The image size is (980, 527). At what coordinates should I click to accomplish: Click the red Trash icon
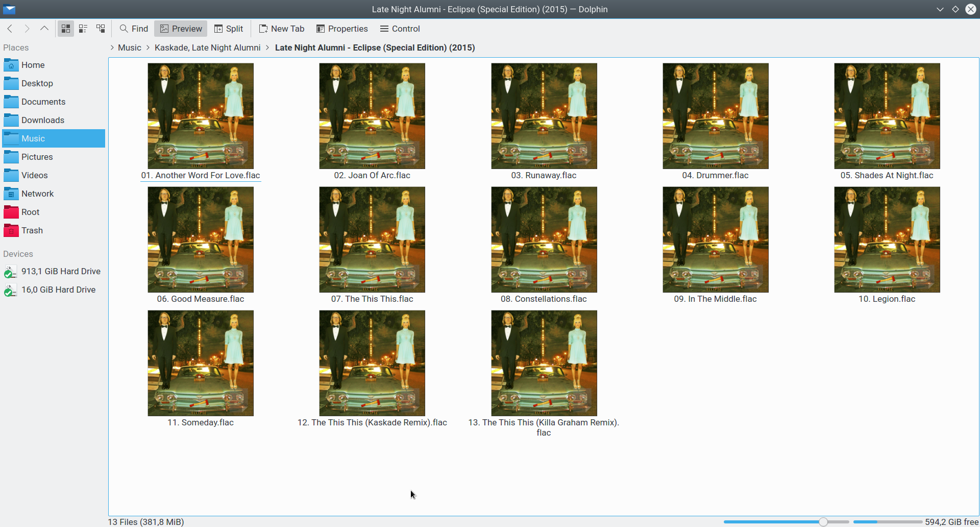coord(11,230)
